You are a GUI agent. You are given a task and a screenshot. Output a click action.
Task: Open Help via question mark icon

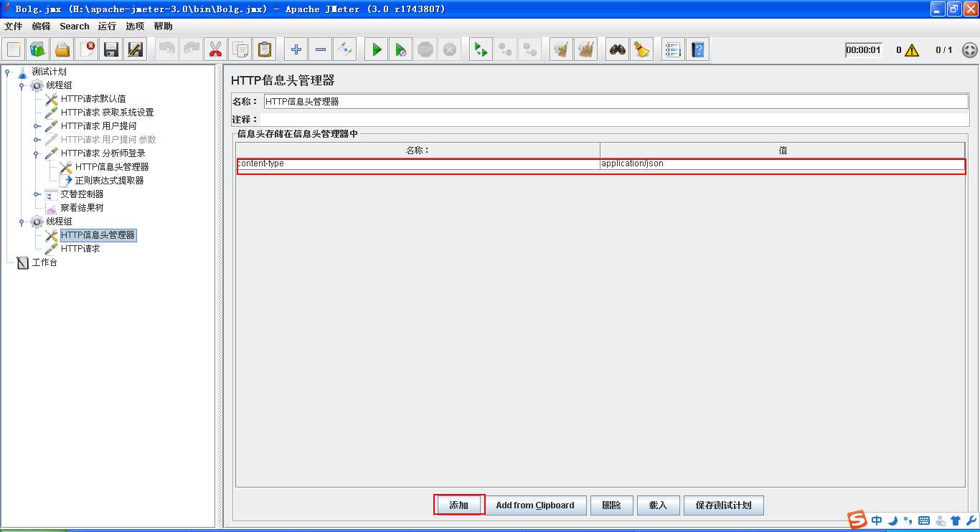click(x=697, y=49)
